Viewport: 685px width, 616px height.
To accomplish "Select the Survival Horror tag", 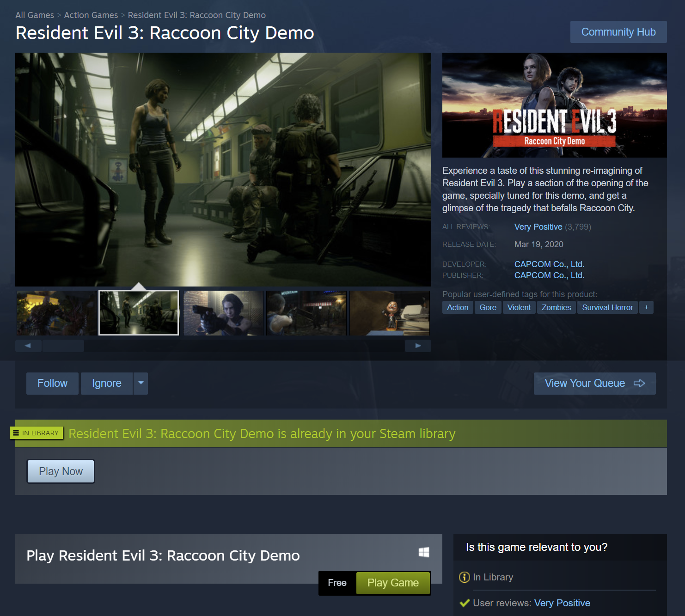I will tap(608, 307).
